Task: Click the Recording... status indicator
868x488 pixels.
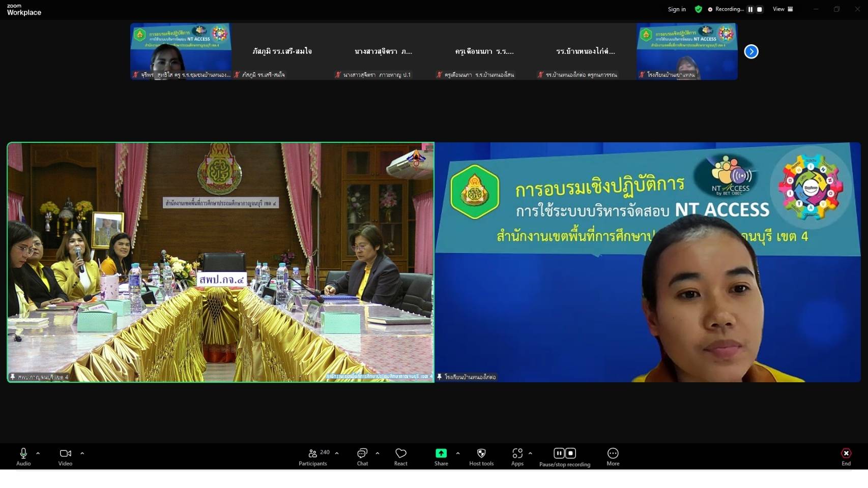Action: [x=726, y=9]
